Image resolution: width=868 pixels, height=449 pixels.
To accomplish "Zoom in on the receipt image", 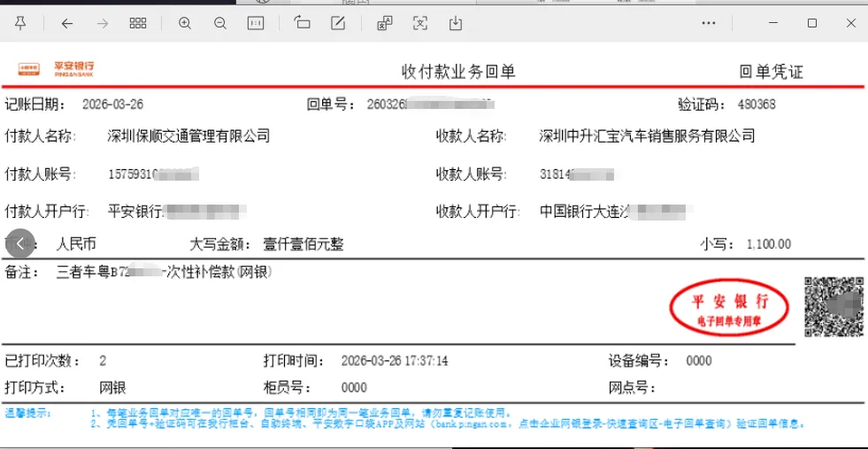I will (185, 23).
